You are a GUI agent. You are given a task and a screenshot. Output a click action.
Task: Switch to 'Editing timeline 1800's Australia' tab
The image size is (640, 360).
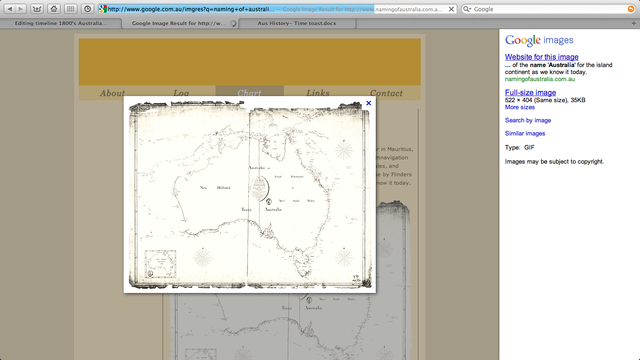point(61,23)
